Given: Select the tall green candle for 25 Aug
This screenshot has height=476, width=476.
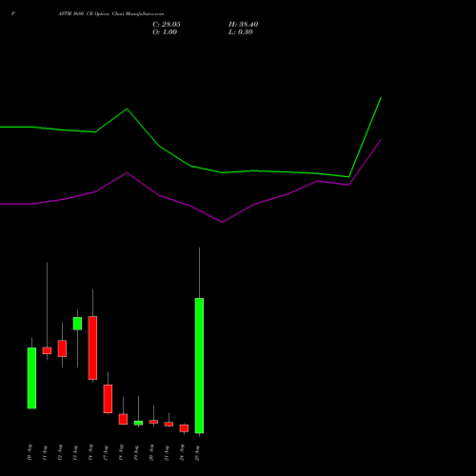Looking at the screenshot, I should pos(199,366).
